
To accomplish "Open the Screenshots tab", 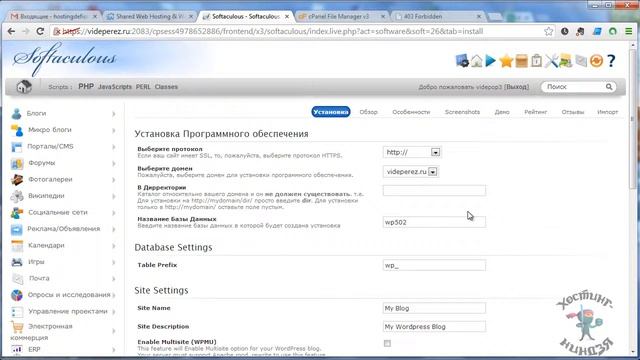I will click(x=462, y=112).
